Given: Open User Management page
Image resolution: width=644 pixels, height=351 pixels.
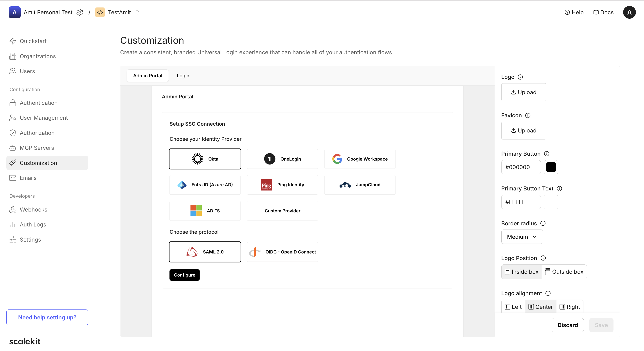Looking at the screenshot, I should (47, 118).
